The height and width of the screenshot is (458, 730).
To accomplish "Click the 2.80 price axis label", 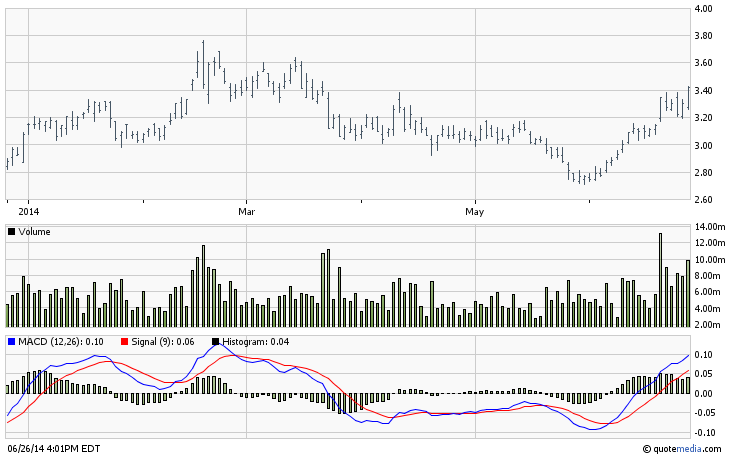I will click(x=703, y=173).
